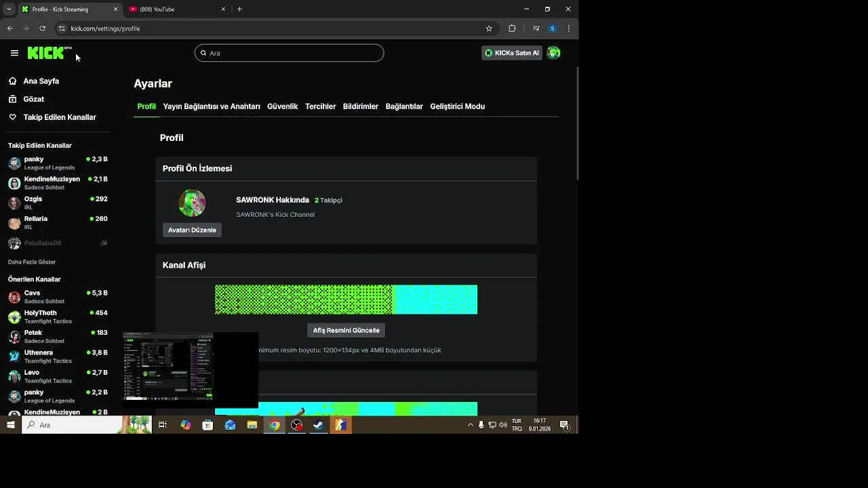Open the Bağlantılar tab
This screenshot has height=488, width=868.
coord(404,106)
